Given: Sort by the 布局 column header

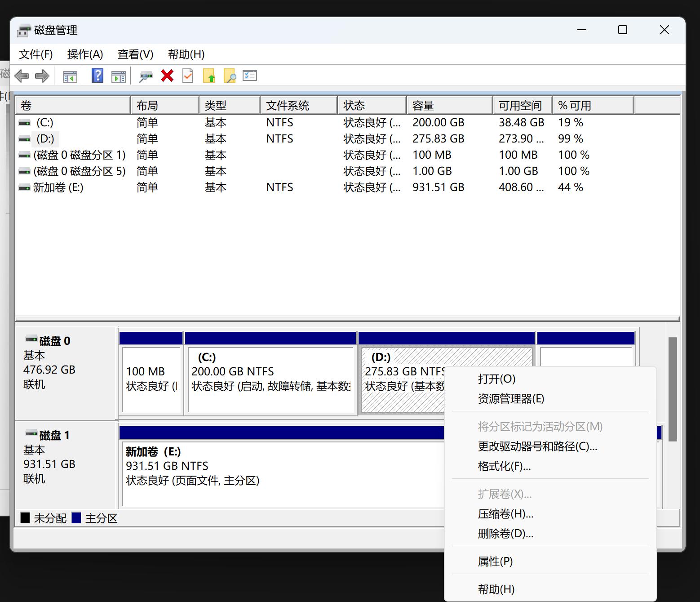Looking at the screenshot, I should tap(165, 106).
